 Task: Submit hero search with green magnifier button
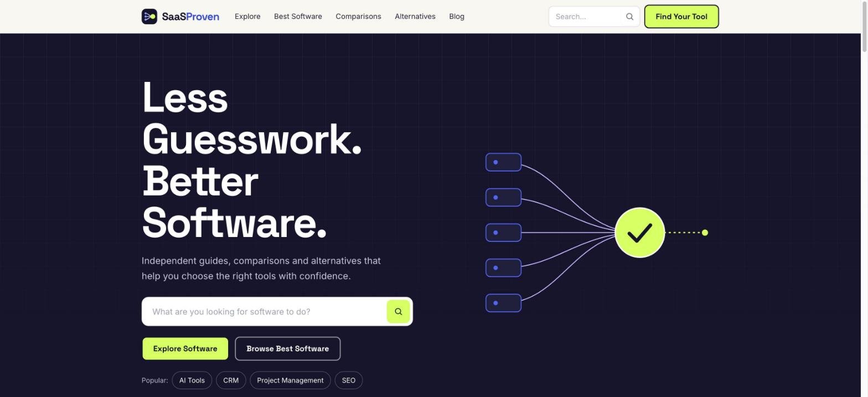click(398, 312)
